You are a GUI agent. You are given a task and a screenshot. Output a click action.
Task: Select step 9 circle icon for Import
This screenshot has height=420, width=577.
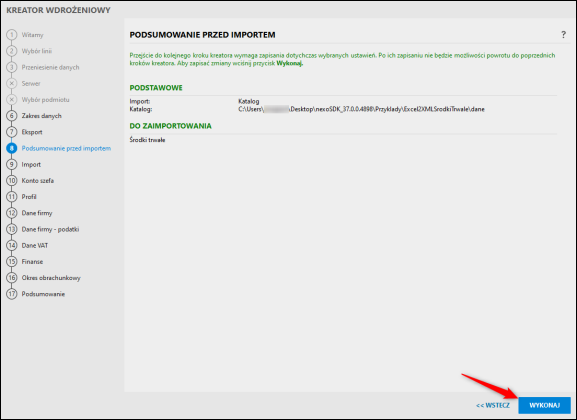(12, 165)
